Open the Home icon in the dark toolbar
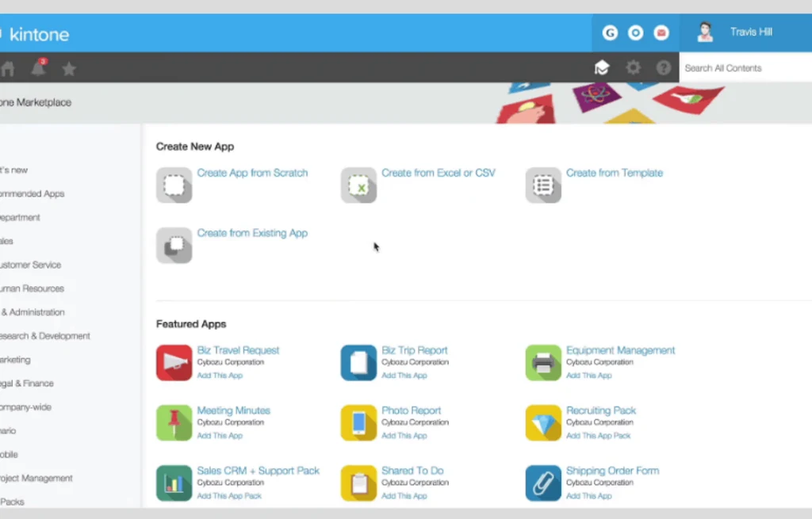Viewport: 812px width, 519px height. [6, 69]
